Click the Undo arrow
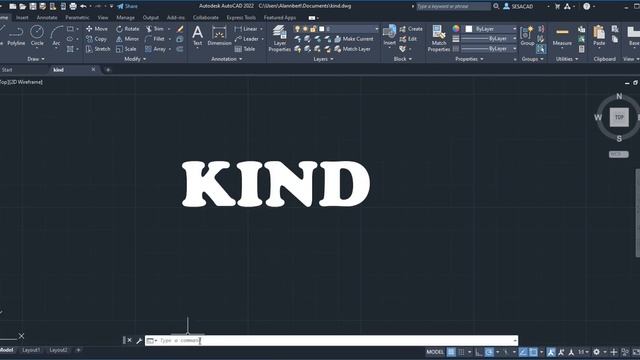 pyautogui.click(x=83, y=6)
